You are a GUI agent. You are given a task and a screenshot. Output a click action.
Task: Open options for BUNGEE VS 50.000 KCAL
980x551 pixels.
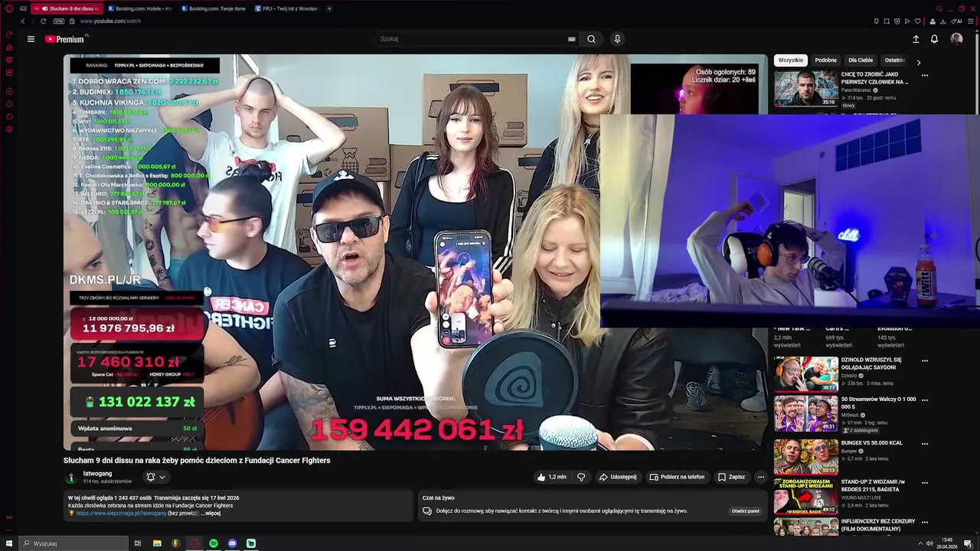coord(924,443)
